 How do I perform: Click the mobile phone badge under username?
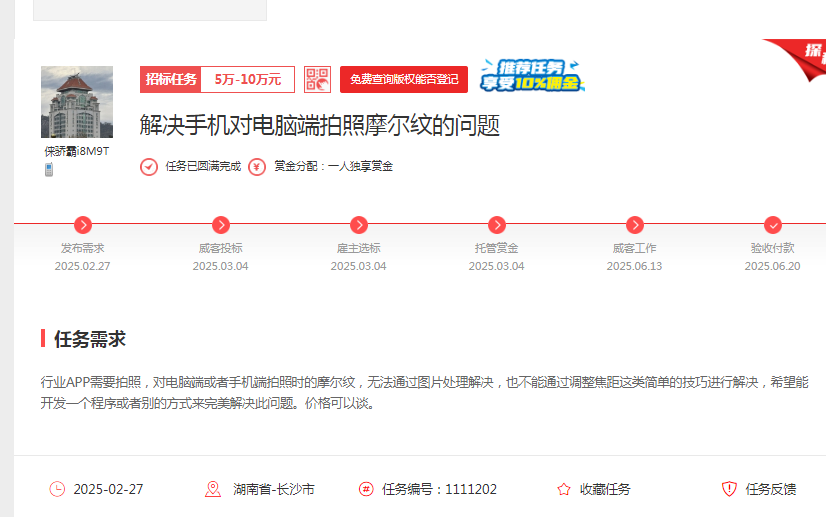click(x=49, y=170)
